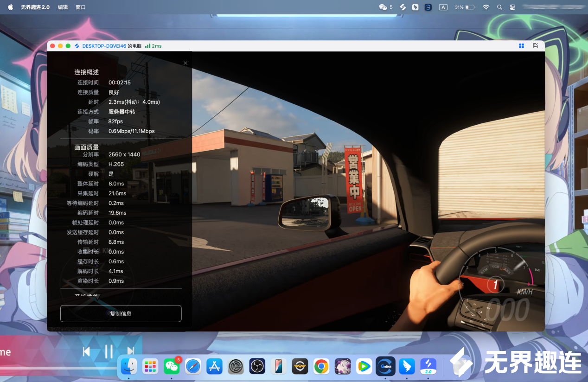Click the latency value 2.3ms(抖动: 4.0ms)

point(134,102)
